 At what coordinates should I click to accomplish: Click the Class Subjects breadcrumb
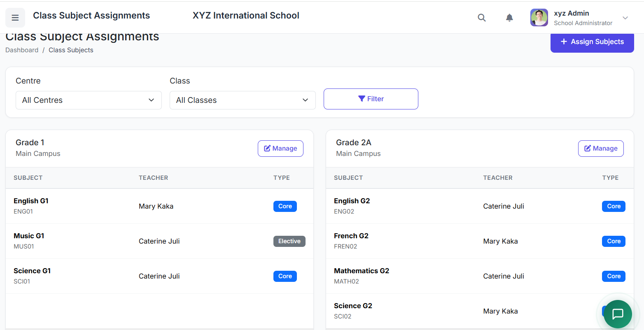click(x=71, y=50)
